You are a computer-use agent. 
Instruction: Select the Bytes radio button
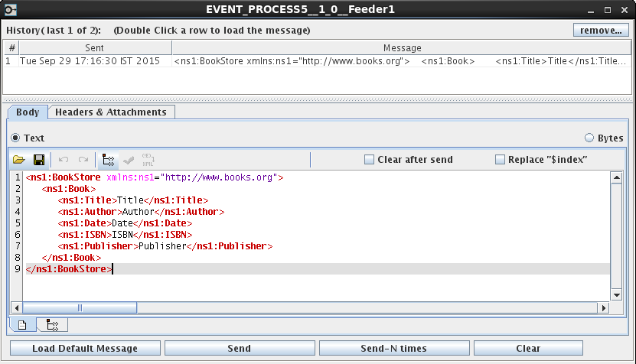(589, 138)
